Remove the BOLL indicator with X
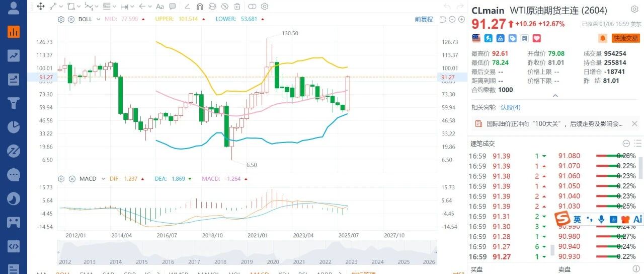 coord(71,19)
